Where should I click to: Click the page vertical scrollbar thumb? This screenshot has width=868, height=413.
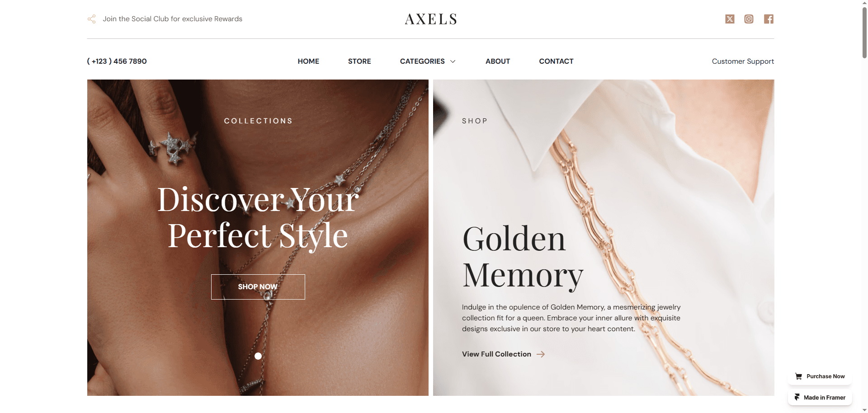[x=864, y=32]
